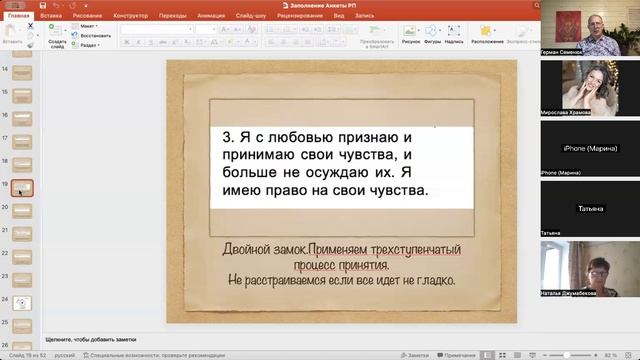Select Мирослава Храмова video tile
Image resolution: width=640 pixels, height=360 pixels.
[590, 88]
